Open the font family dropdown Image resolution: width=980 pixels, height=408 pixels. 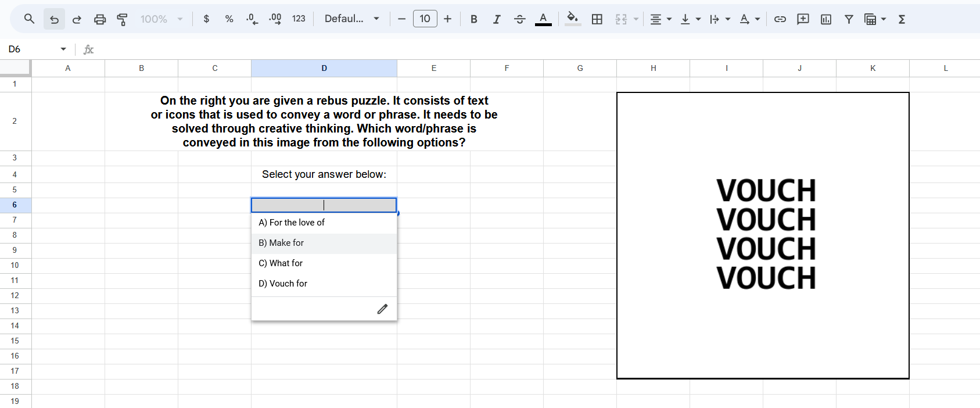coord(351,19)
